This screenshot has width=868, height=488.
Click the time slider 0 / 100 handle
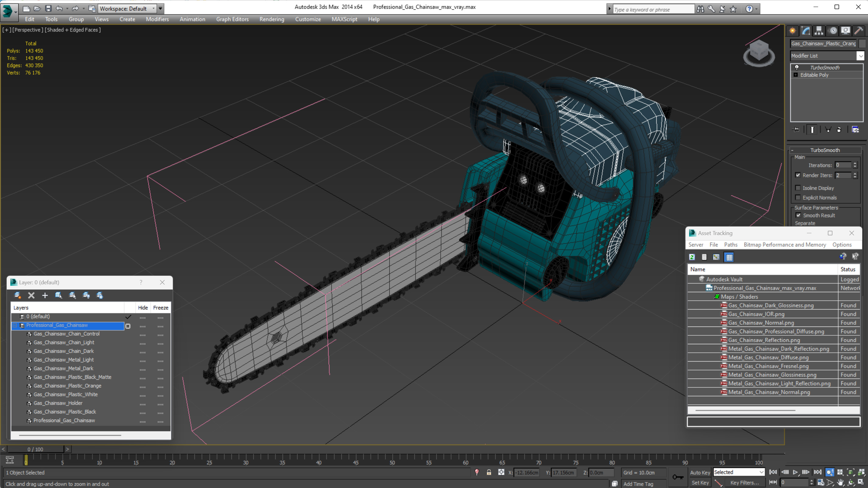[x=35, y=449]
